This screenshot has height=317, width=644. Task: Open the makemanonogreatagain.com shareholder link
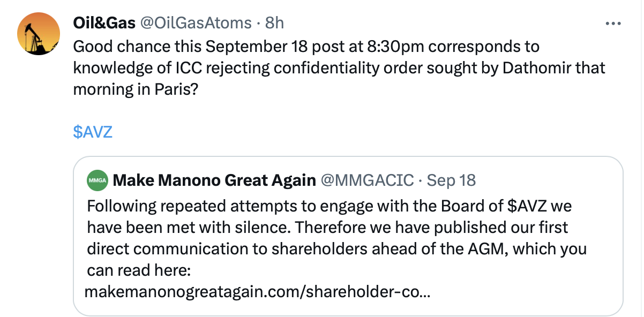pyautogui.click(x=260, y=292)
